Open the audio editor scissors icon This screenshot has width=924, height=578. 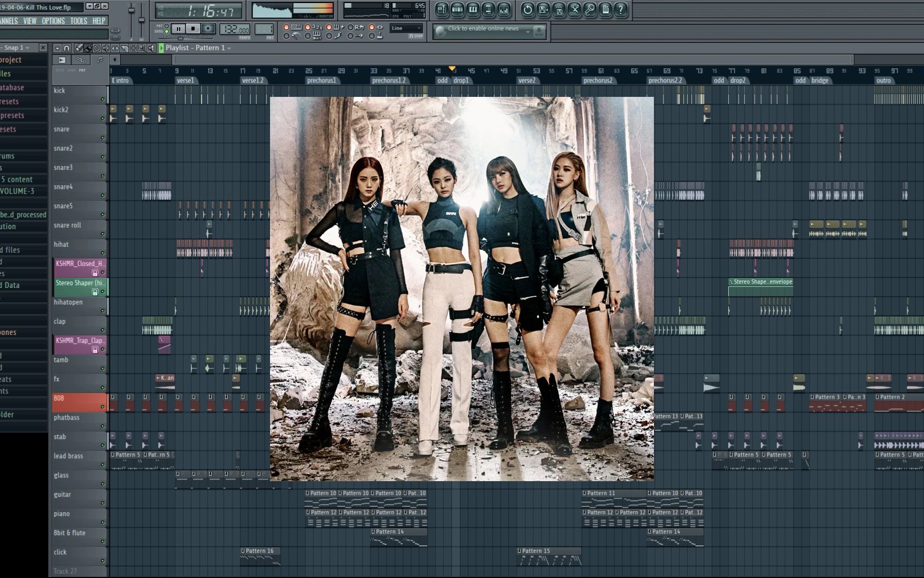pos(574,9)
